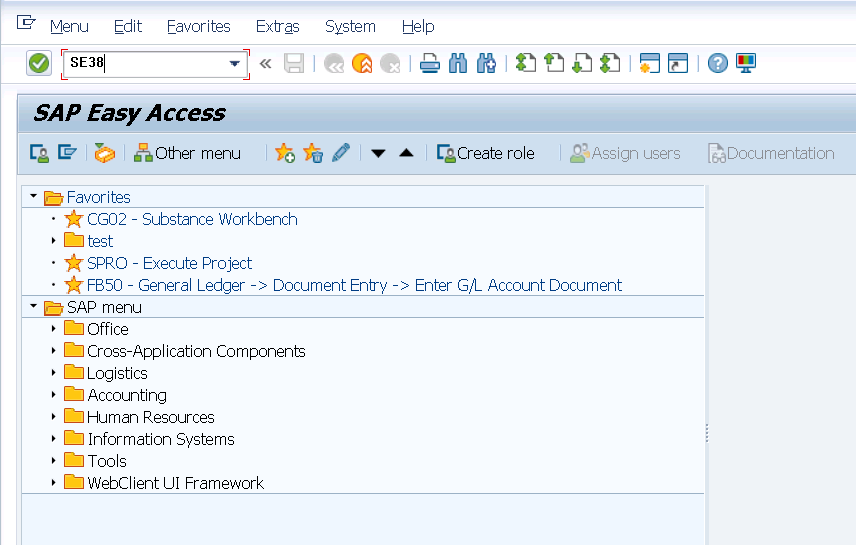Click the Create New Session icon

(650, 63)
